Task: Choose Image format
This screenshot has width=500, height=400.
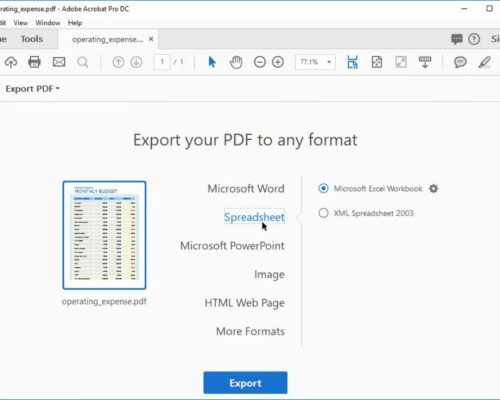Action: (269, 274)
